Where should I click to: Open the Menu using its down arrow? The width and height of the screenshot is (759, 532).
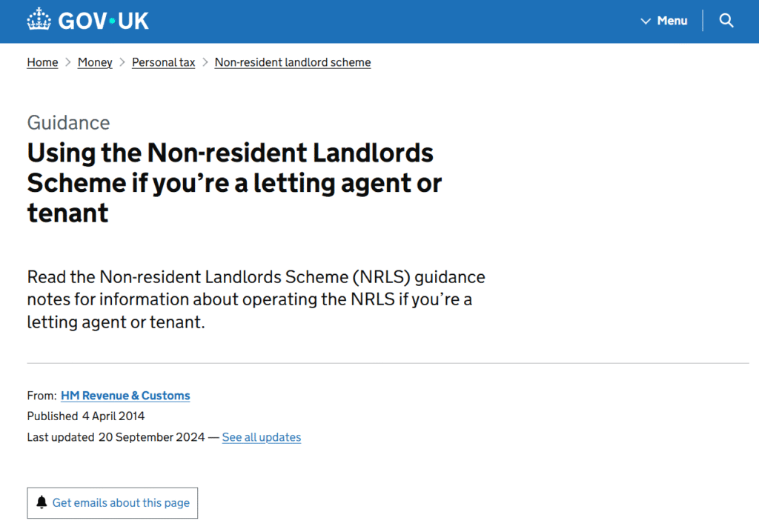(646, 21)
